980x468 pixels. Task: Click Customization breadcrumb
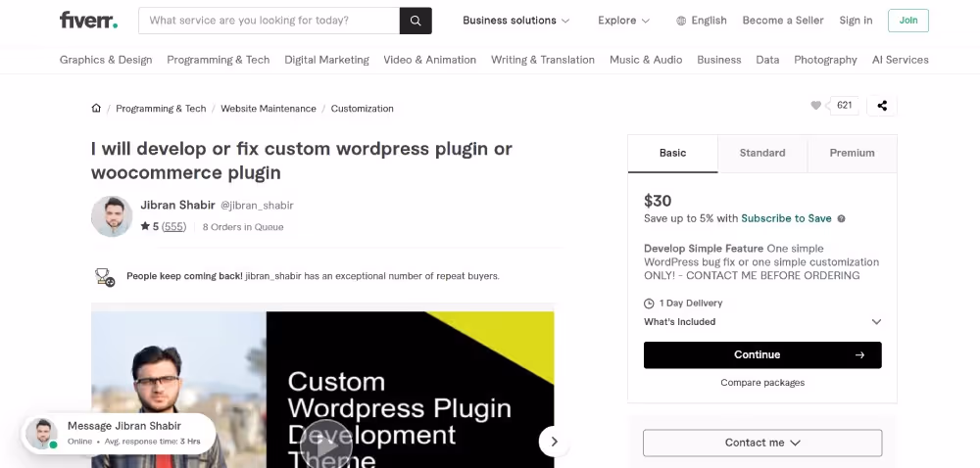[362, 109]
